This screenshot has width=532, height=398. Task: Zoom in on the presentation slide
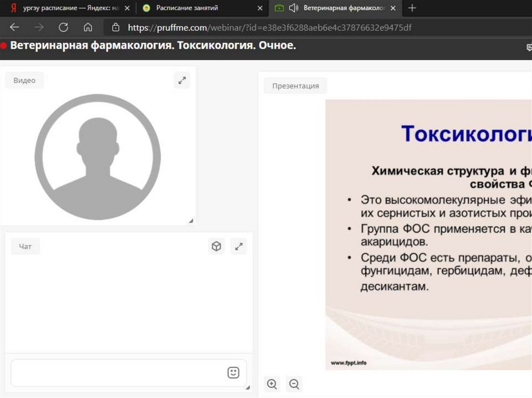pos(272,384)
